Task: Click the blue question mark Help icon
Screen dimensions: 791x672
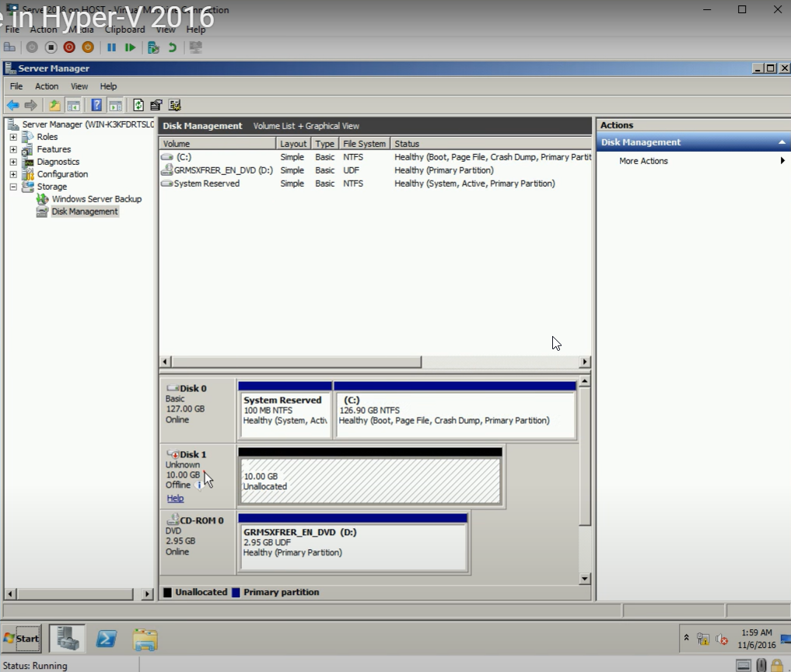Action: point(96,106)
